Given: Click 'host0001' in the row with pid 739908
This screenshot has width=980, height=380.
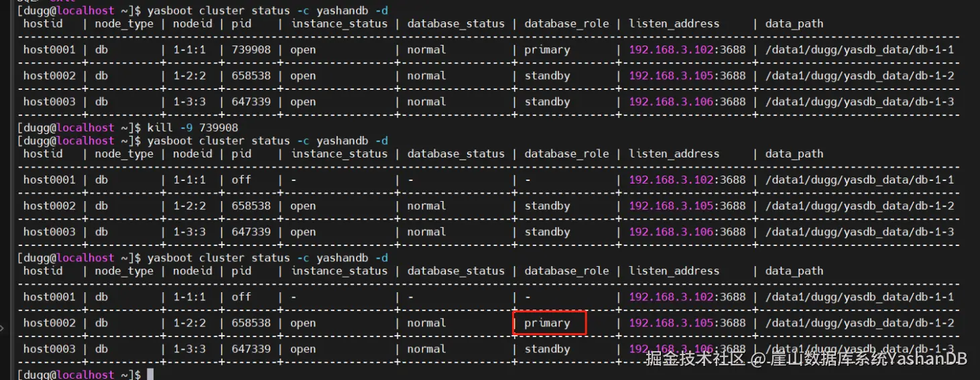Looking at the screenshot, I should click(49, 50).
